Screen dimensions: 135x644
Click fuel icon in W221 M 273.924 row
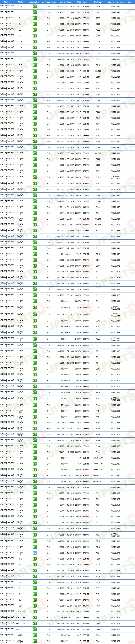point(35,523)
